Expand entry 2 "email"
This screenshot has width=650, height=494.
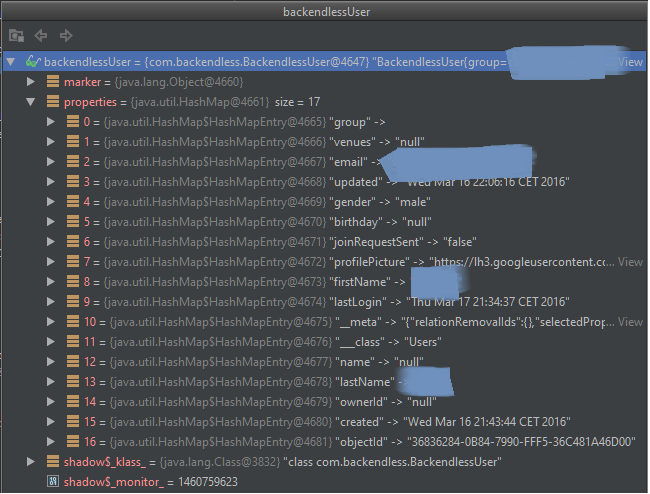point(51,162)
